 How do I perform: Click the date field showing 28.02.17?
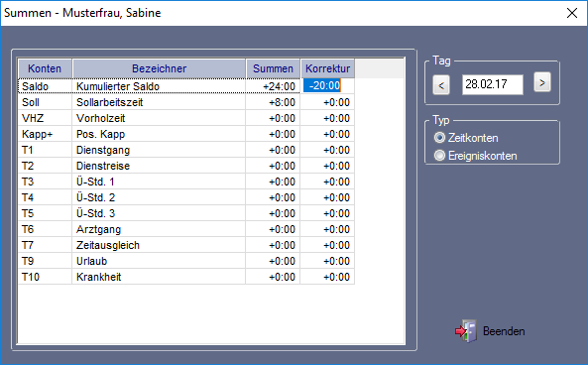493,84
